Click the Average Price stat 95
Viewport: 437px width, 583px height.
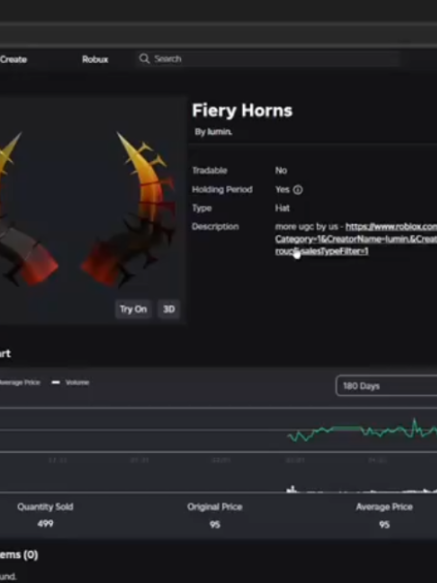click(384, 525)
